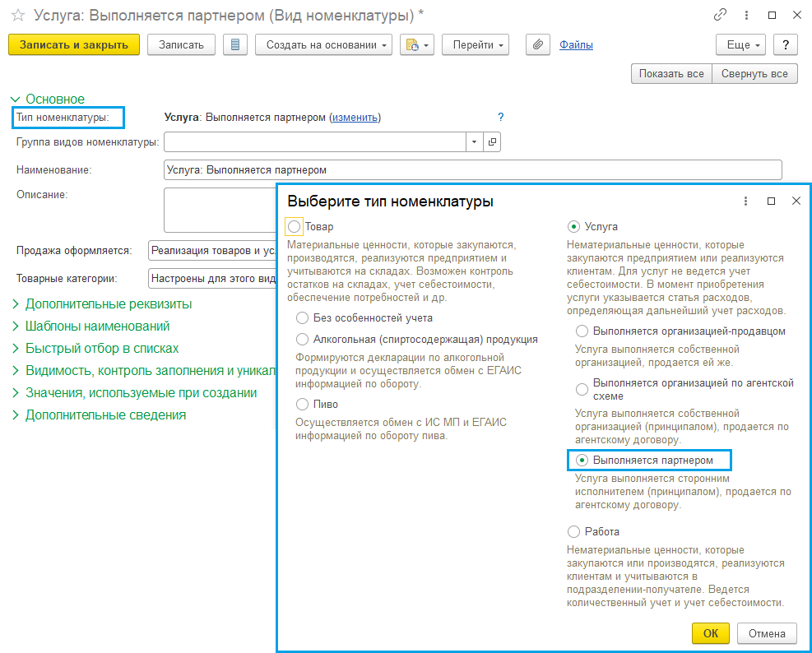812x653 pixels.
Task: Click the paperclip attachments icon
Action: tap(536, 45)
